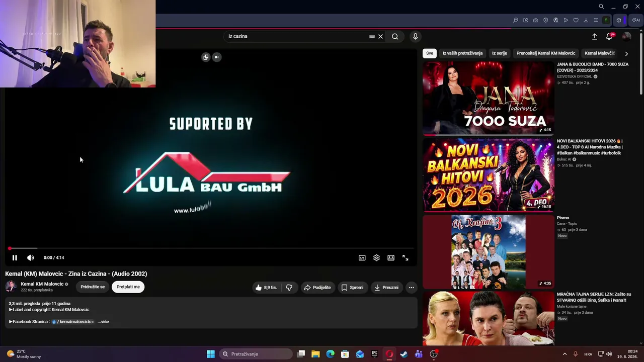This screenshot has height=362, width=644.
Task: Open the translate page icon
Action: (x=556, y=20)
